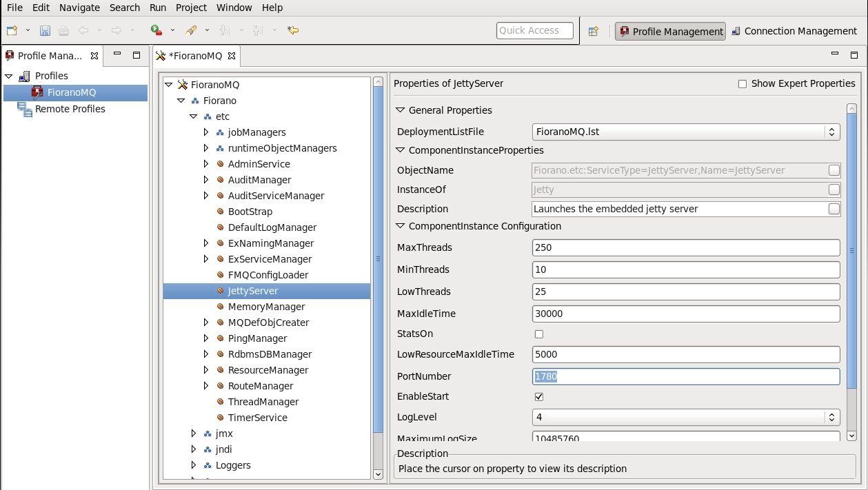The image size is (868, 490).
Task: Open the Window menu
Action: pos(234,8)
